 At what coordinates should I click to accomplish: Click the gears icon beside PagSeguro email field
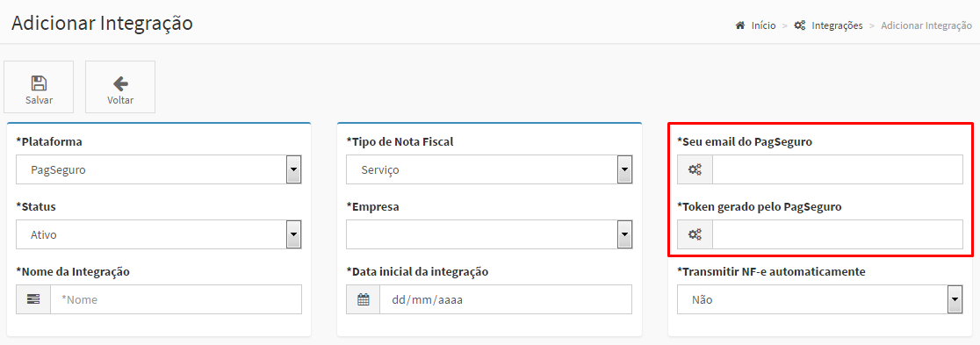click(695, 169)
